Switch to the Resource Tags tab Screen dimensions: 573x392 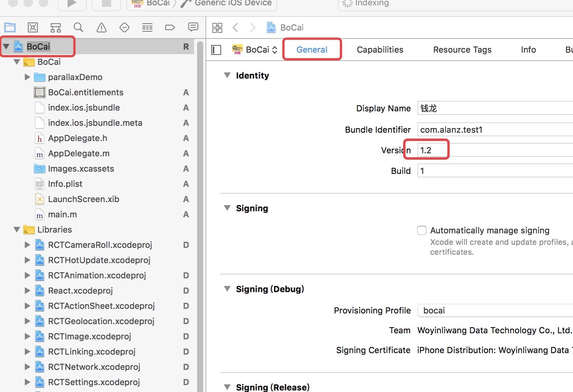tap(462, 50)
